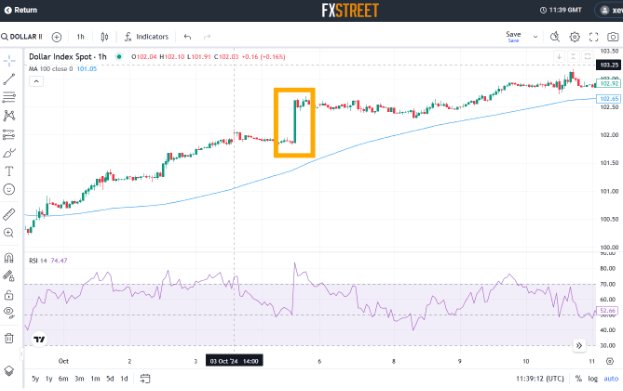Click the MA 100 close indicator legend
Screen dimensions: 623x391
[51, 69]
